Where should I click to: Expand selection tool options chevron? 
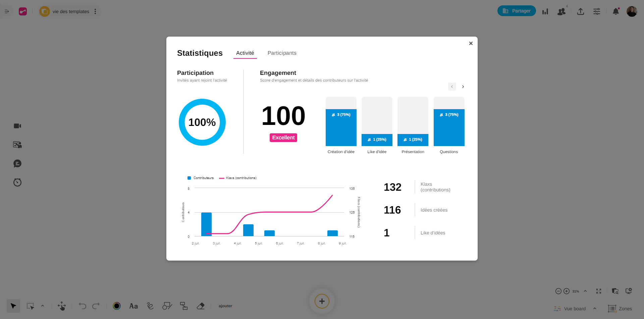[x=43, y=306]
